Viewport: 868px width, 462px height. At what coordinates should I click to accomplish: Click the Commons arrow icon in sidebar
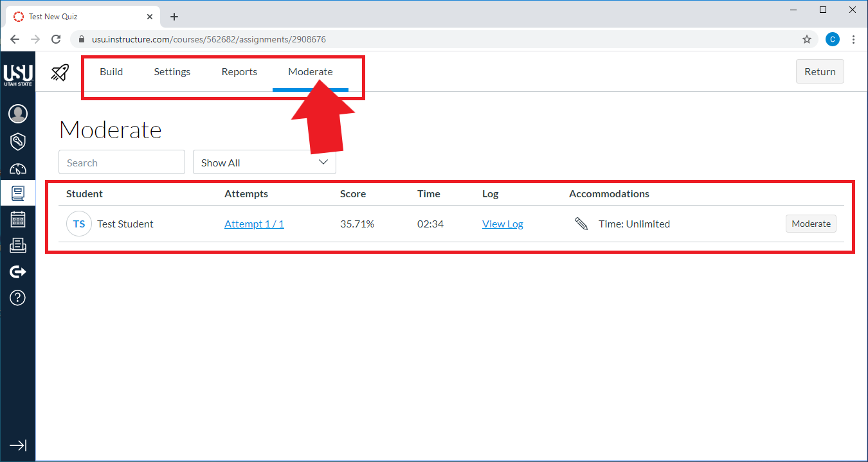click(18, 272)
